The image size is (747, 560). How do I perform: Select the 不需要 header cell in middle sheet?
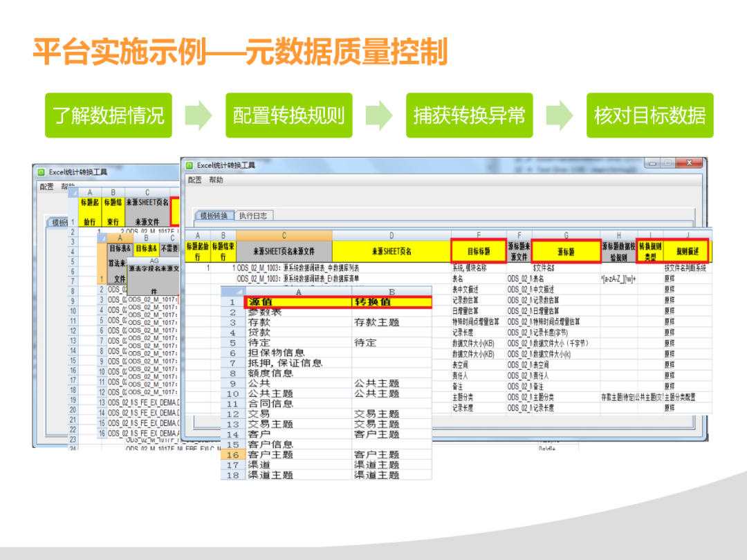coord(169,249)
